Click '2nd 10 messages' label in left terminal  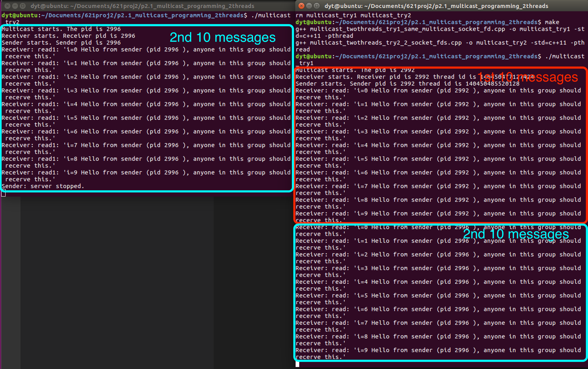click(x=222, y=37)
